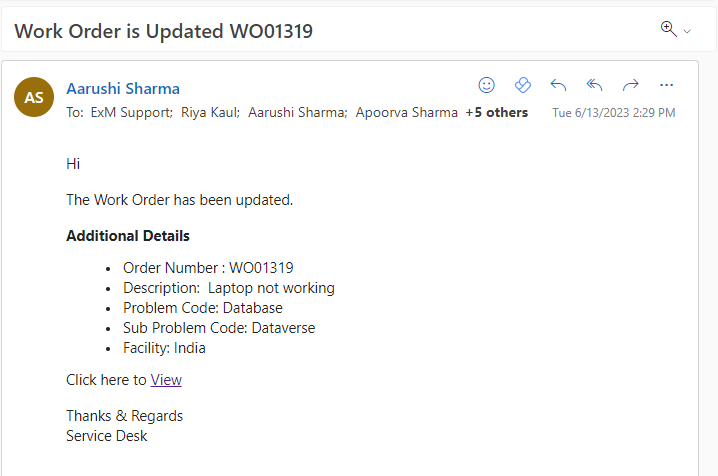Click the AS sender avatar
Screen dimensions: 718x476
[34, 97]
